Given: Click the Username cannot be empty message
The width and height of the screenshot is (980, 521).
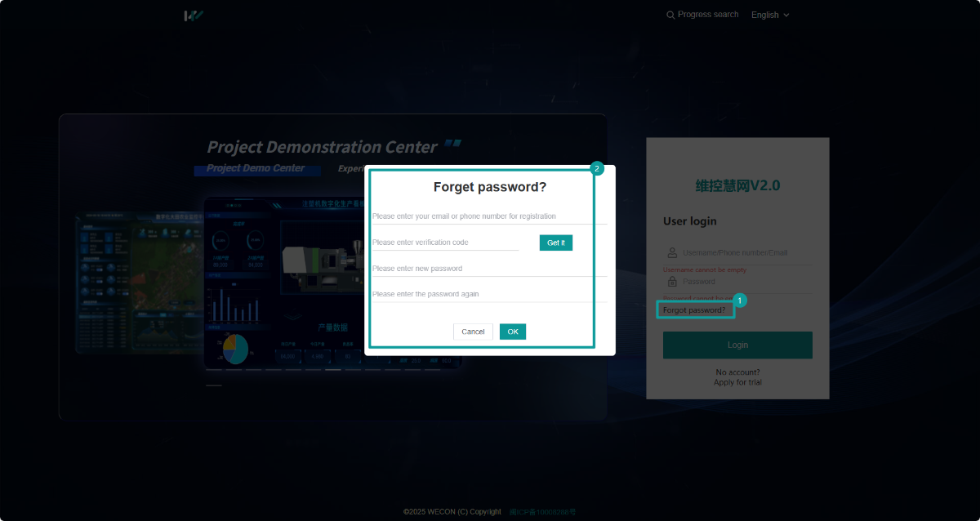Looking at the screenshot, I should (705, 269).
